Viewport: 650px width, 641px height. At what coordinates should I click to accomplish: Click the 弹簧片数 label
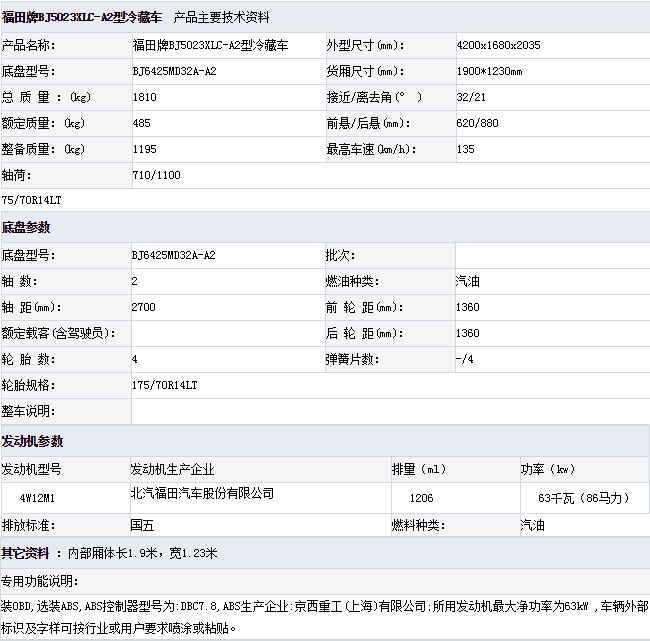[x=352, y=359]
